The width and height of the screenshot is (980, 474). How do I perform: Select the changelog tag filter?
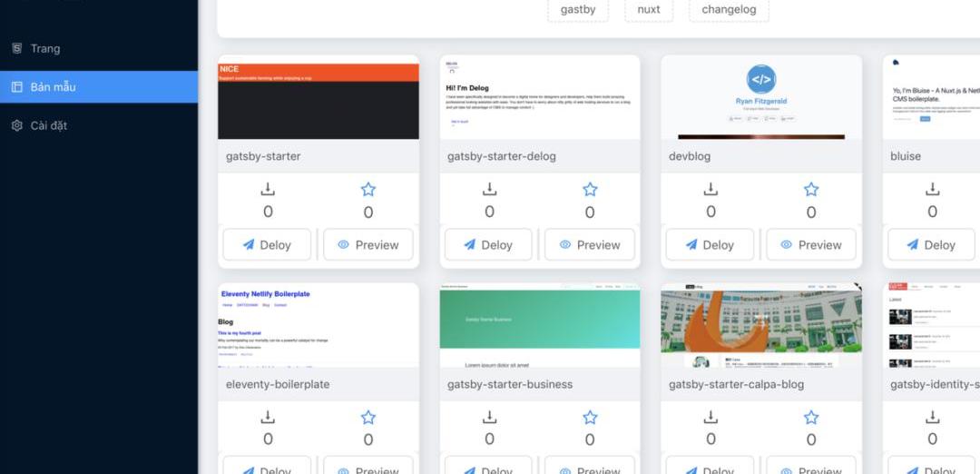(x=729, y=10)
